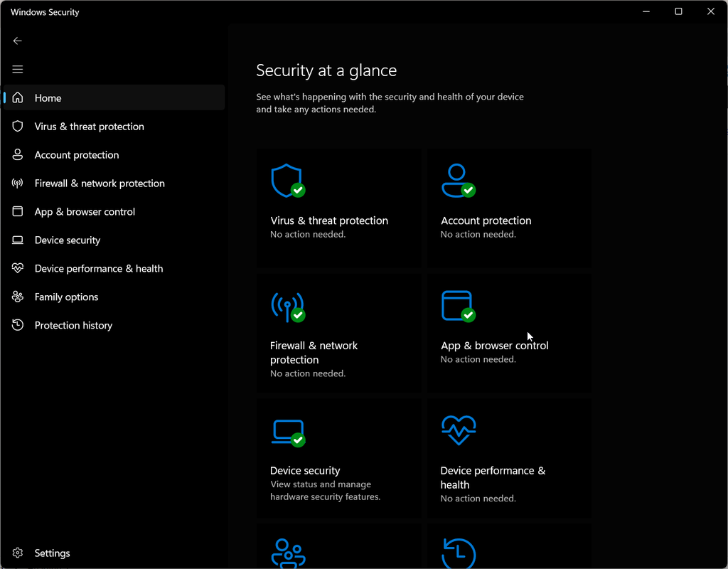Toggle the hamburger navigation menu
This screenshot has width=728, height=569.
click(x=18, y=69)
